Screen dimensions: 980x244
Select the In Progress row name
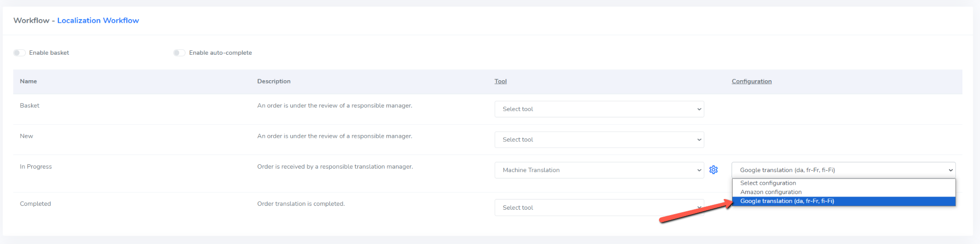point(36,167)
